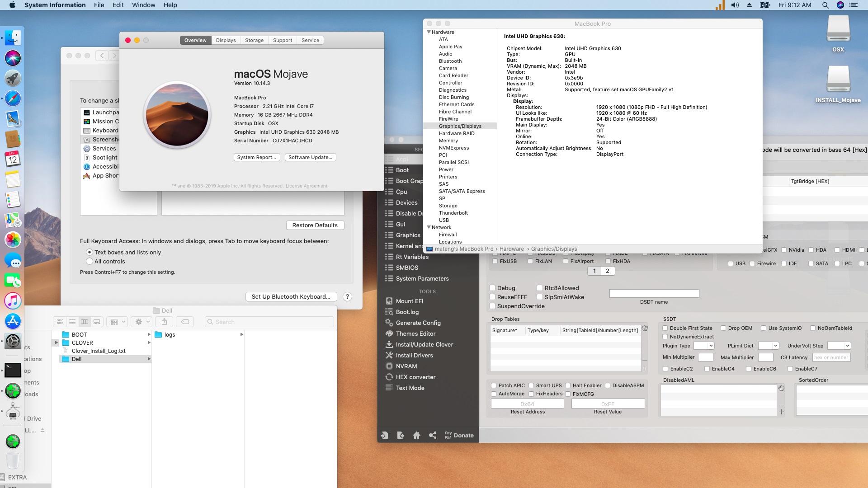The image size is (868, 488).
Task: Open the Help menu
Action: (x=170, y=5)
